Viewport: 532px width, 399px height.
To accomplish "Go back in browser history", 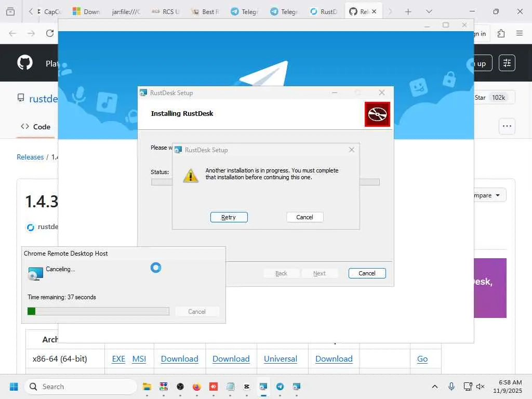I will tap(12, 33).
